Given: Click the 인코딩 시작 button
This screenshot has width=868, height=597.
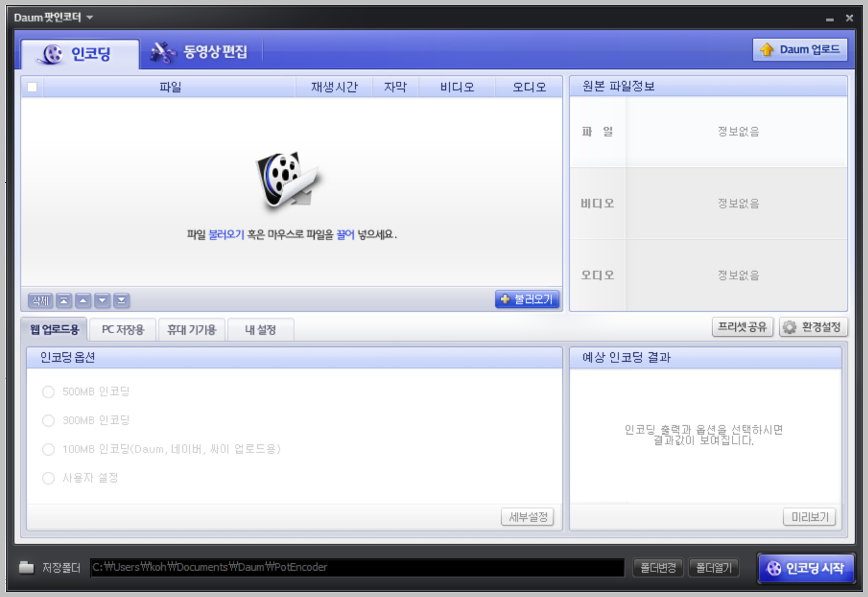Looking at the screenshot, I should pyautogui.click(x=806, y=568).
